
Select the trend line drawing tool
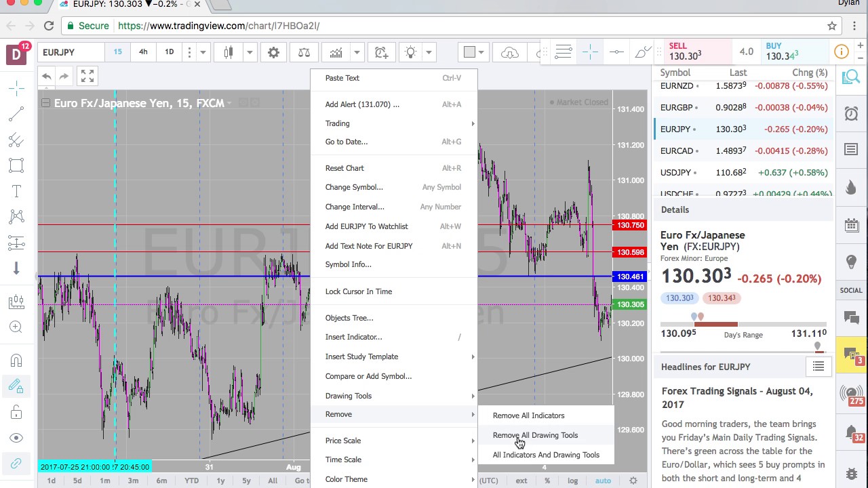pyautogui.click(x=16, y=114)
